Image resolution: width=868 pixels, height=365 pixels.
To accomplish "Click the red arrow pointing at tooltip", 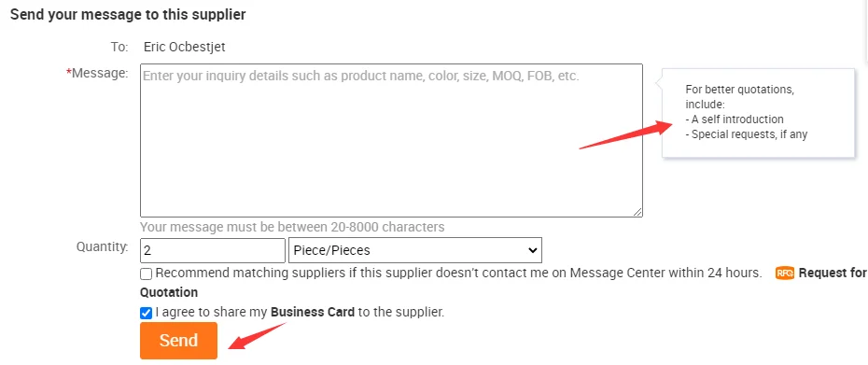I will [x=625, y=134].
